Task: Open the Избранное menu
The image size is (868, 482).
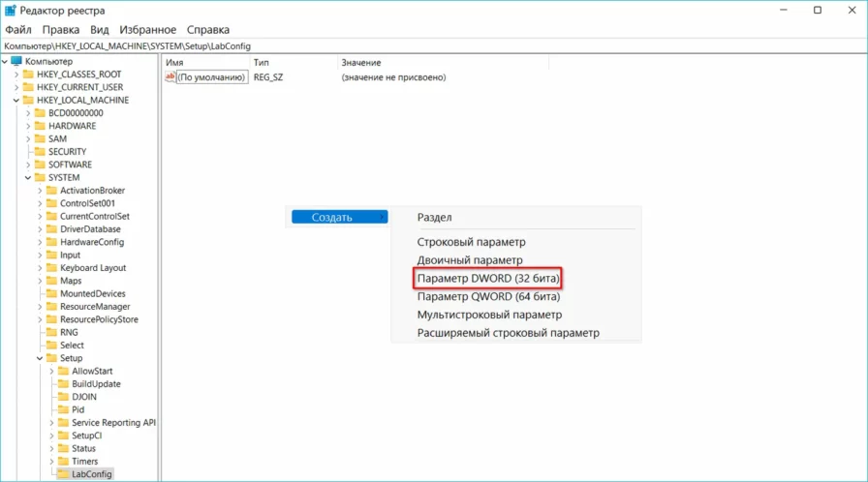Action: 148,30
